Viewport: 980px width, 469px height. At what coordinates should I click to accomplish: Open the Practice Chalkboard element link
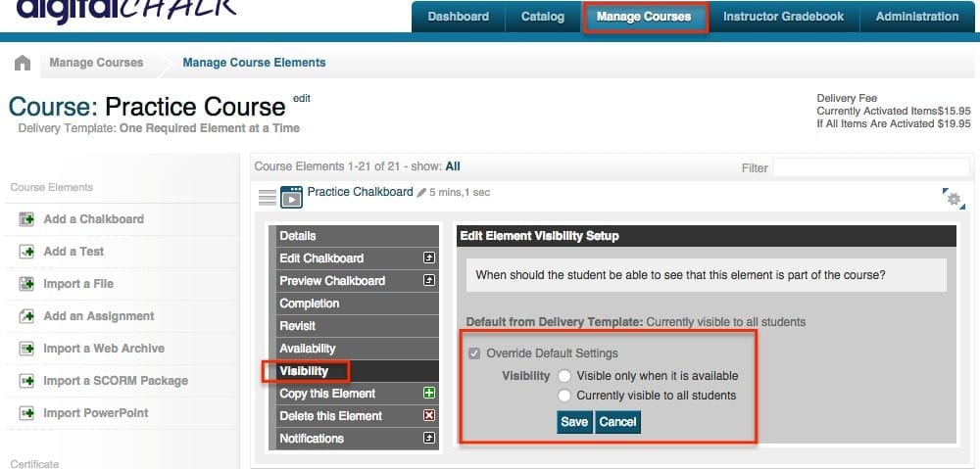pyautogui.click(x=360, y=192)
